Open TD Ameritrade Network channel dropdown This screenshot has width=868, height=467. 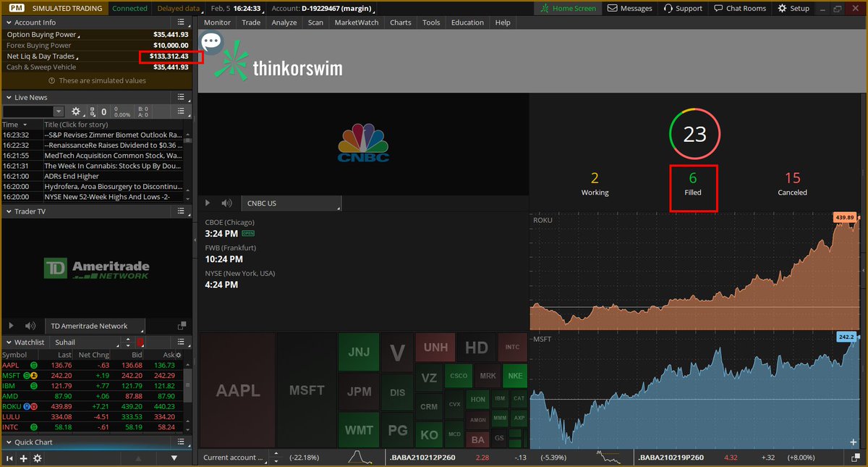(x=95, y=326)
